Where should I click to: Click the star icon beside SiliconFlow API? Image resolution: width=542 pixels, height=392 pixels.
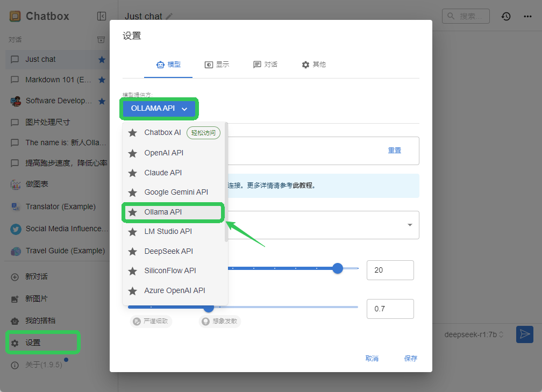[133, 271]
